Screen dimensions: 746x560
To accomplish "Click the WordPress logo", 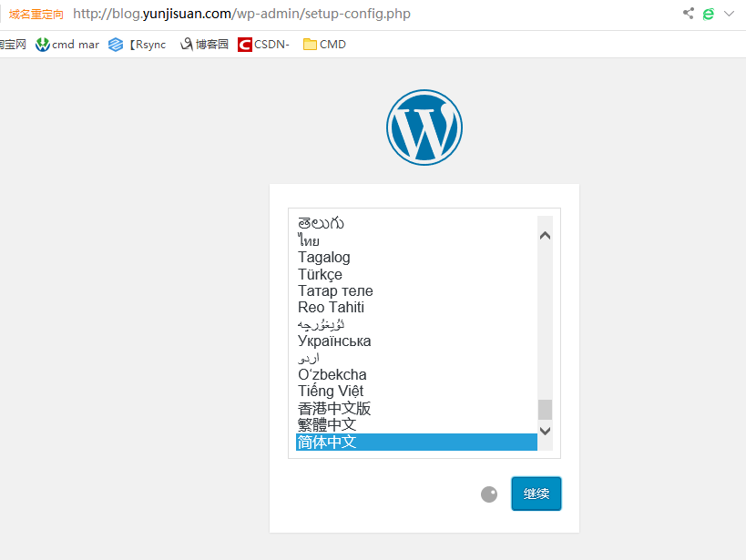I will point(424,127).
